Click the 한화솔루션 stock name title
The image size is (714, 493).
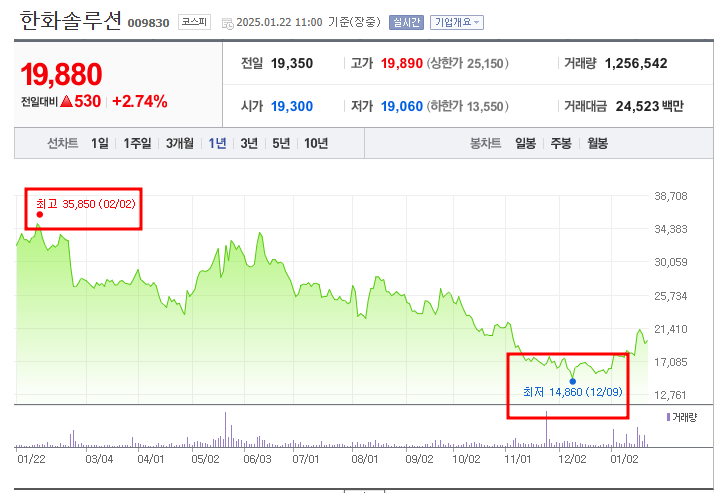71,20
